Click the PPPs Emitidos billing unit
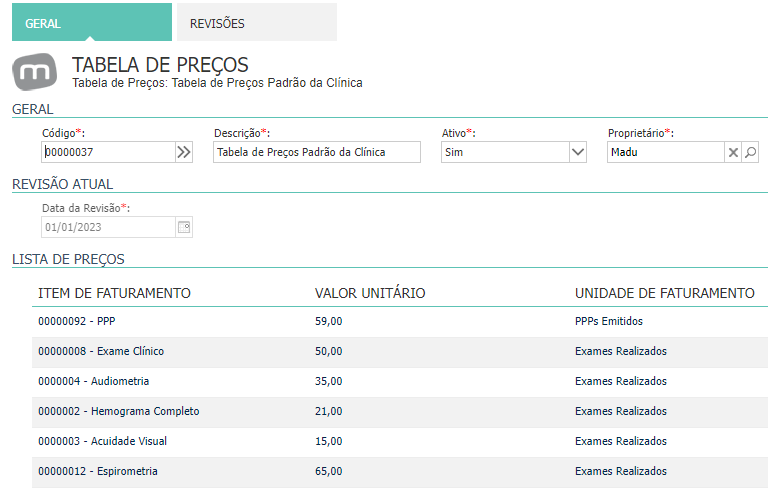Viewport: 768px width, 501px height. (609, 321)
